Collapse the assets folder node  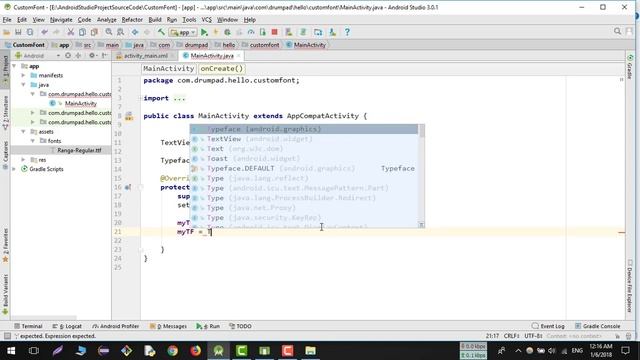23,132
